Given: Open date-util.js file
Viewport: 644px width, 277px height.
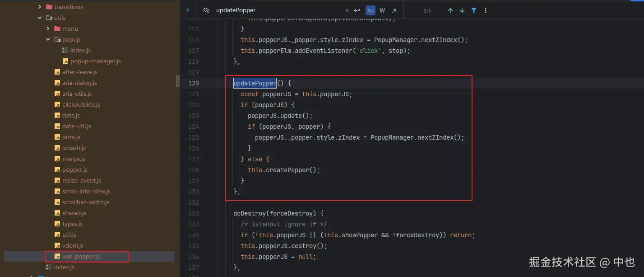Looking at the screenshot, I should point(77,126).
